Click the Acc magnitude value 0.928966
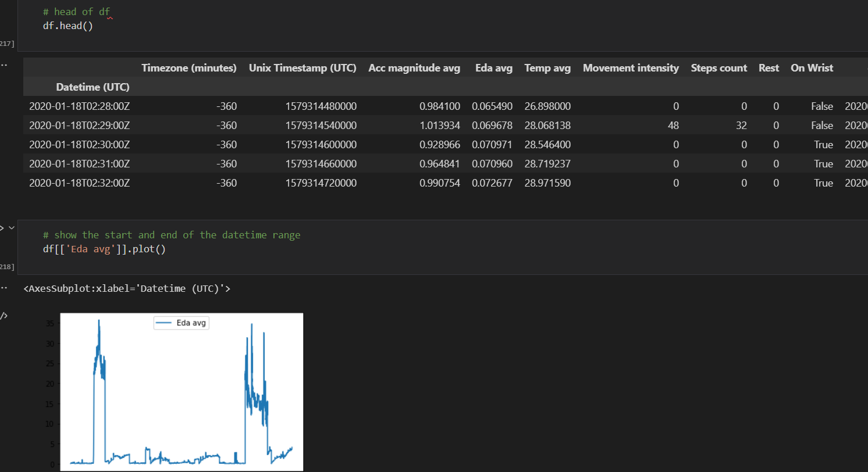 point(440,145)
